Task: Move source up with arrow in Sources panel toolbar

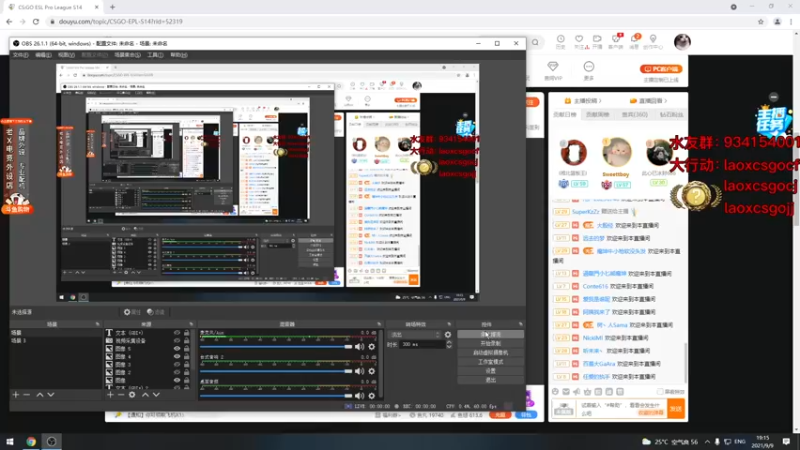Action: pyautogui.click(x=145, y=395)
